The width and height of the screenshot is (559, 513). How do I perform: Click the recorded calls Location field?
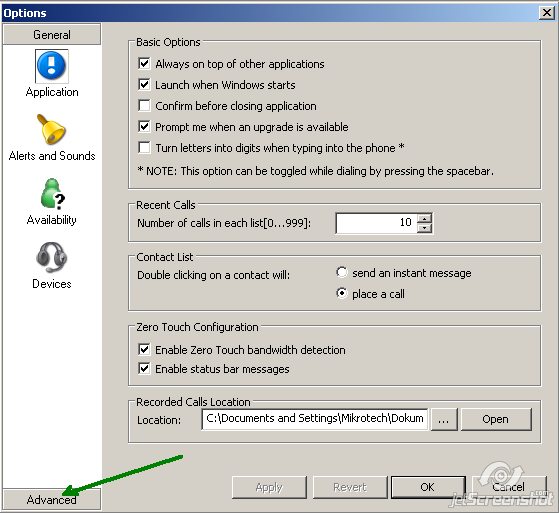click(x=314, y=419)
